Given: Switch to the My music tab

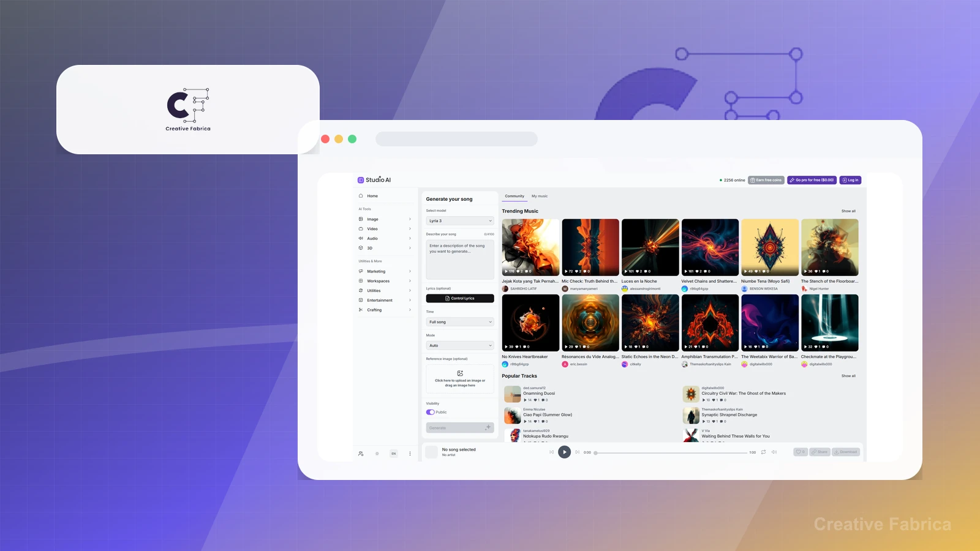Looking at the screenshot, I should tap(540, 196).
